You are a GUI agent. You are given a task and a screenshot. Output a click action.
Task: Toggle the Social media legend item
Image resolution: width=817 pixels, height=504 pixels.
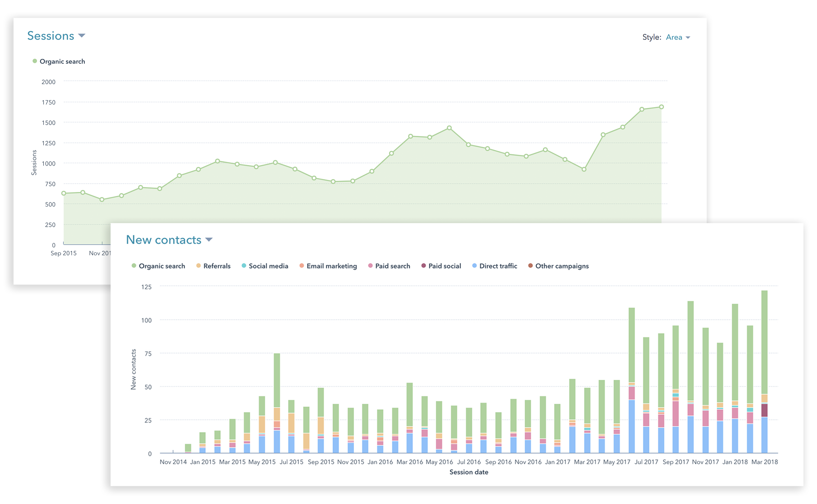pyautogui.click(x=268, y=266)
